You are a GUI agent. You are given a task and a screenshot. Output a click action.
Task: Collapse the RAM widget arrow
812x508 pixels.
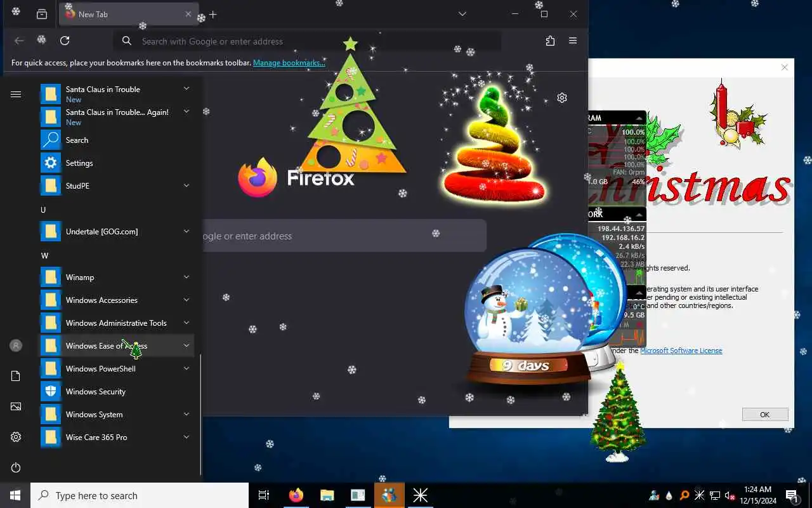639,118
